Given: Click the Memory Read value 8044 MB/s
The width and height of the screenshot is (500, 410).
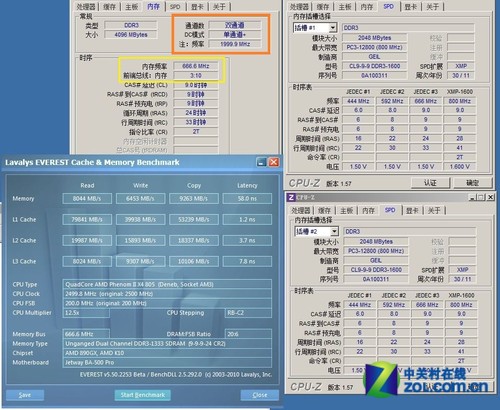Looking at the screenshot, I should coord(87,199).
